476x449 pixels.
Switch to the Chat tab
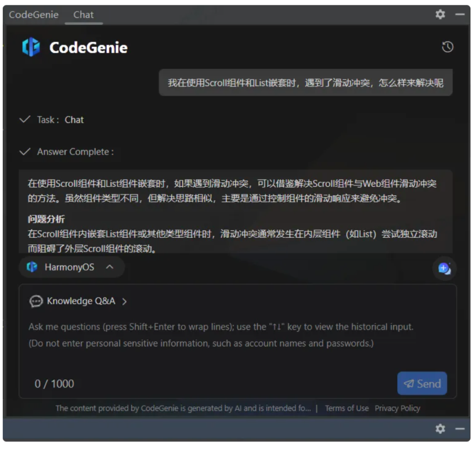click(x=84, y=15)
